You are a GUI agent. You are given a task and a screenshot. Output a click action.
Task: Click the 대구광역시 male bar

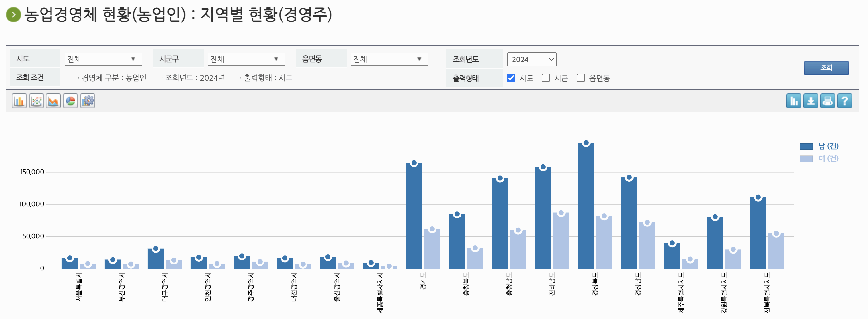[x=156, y=259]
